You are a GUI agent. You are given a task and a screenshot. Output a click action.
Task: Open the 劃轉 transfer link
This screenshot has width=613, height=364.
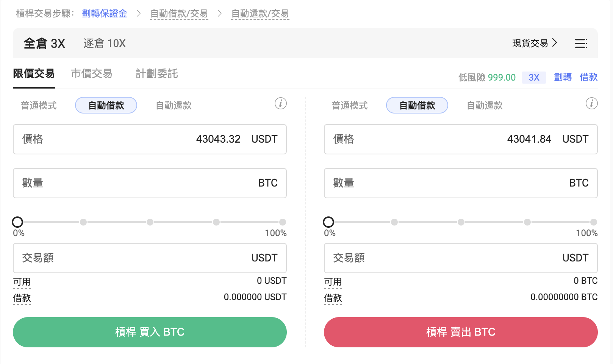tap(563, 77)
